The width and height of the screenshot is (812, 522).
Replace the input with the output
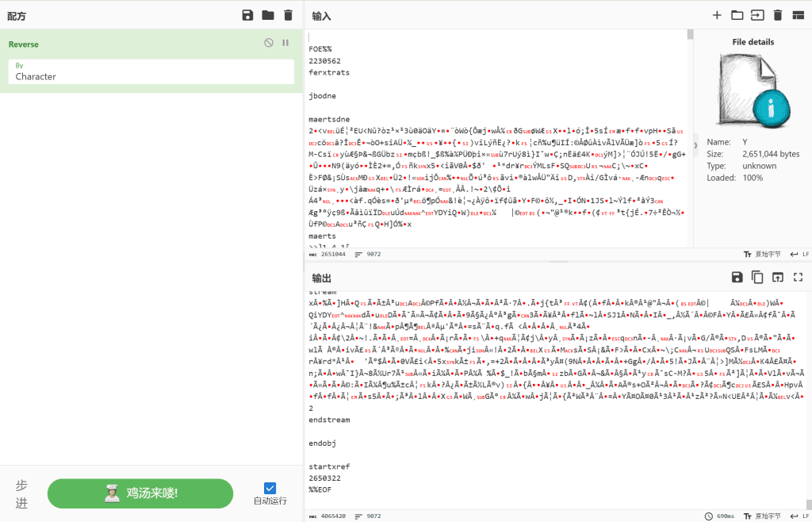click(777, 277)
